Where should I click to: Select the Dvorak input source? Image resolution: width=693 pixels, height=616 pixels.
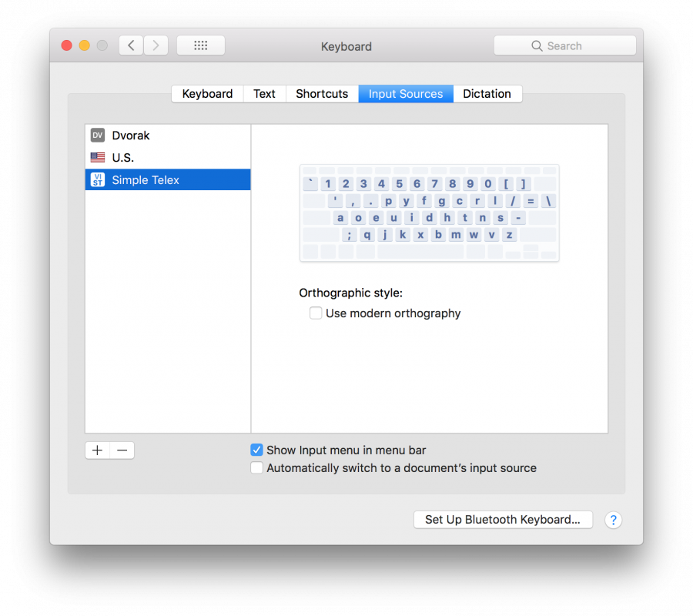[x=131, y=136]
